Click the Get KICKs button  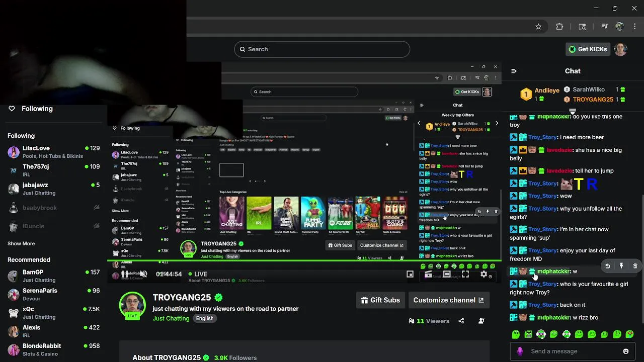coord(588,49)
